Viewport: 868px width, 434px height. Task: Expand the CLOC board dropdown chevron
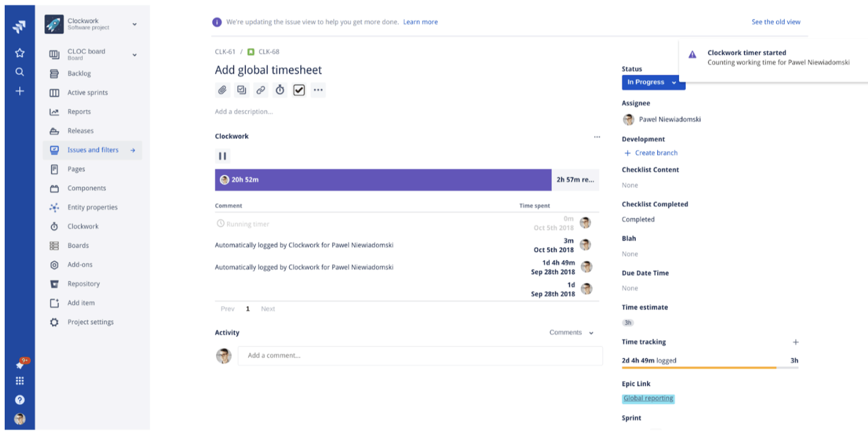pyautogui.click(x=135, y=54)
